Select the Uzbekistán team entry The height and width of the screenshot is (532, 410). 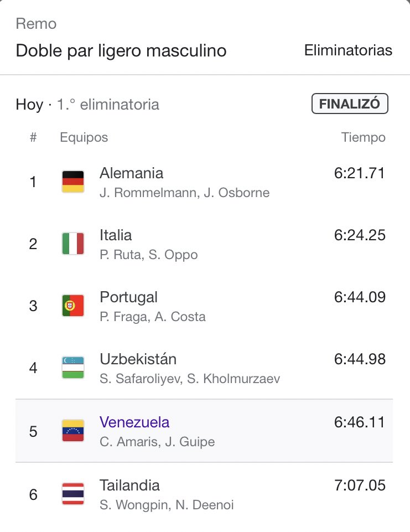(138, 359)
